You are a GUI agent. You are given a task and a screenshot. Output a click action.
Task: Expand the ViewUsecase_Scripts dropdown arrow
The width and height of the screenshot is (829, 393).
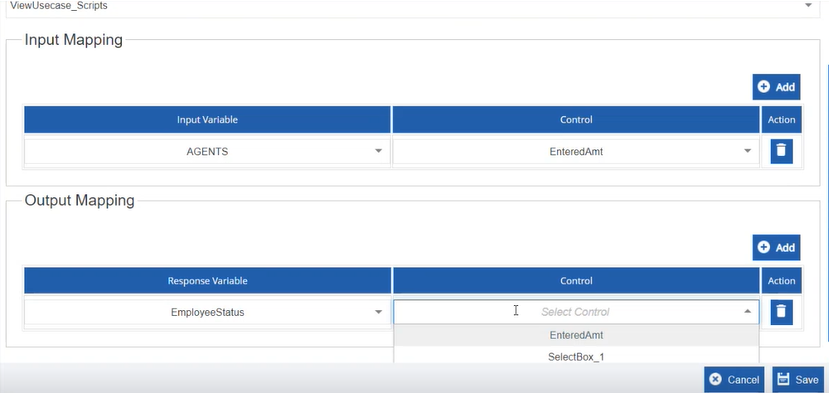pos(808,5)
